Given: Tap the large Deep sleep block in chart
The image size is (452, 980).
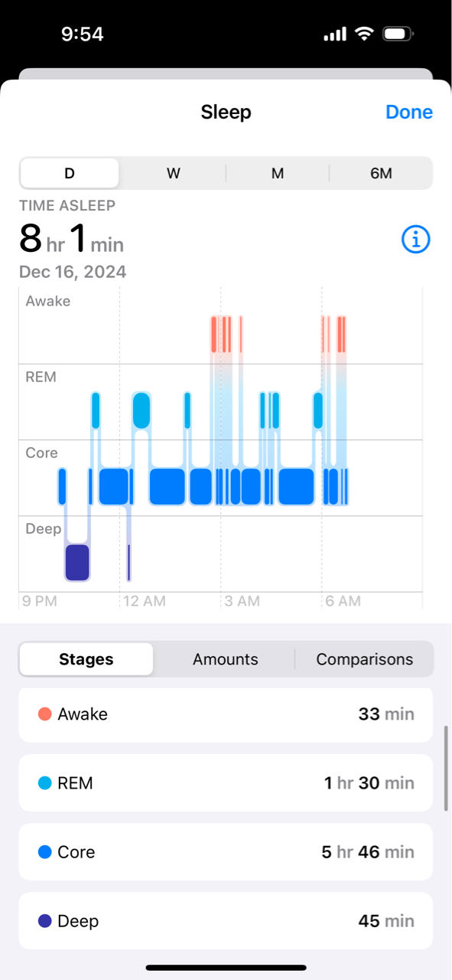Looking at the screenshot, I should coord(77,562).
